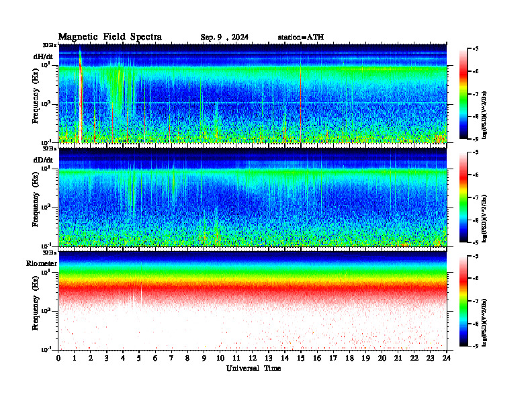The image size is (532, 411).
Task: Click hour "17" on the time axis
Action: click(x=333, y=359)
